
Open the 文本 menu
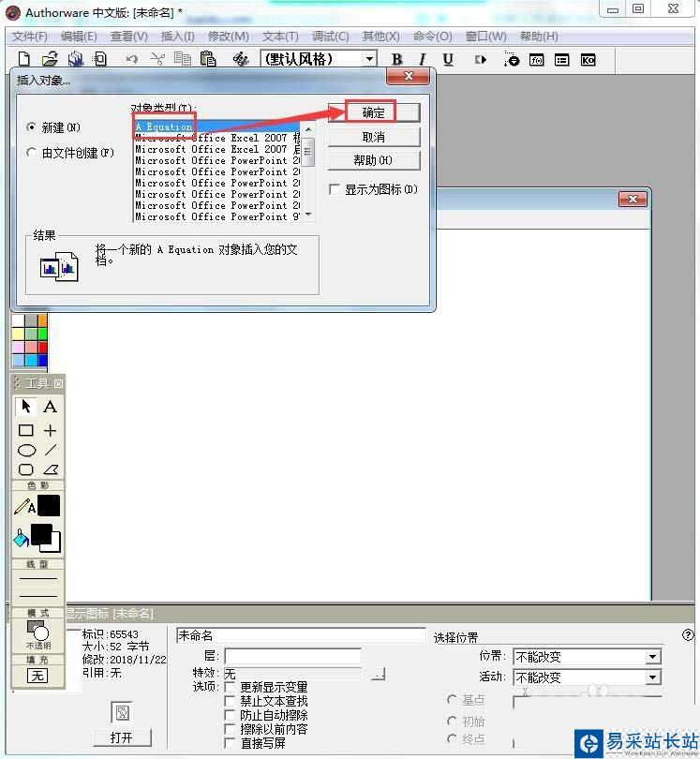click(x=280, y=37)
